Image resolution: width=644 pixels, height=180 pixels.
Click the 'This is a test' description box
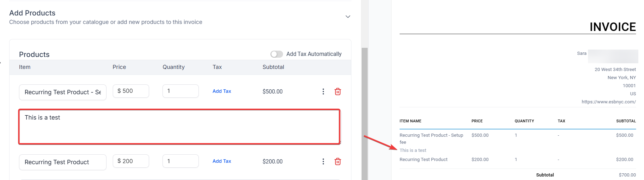179,127
